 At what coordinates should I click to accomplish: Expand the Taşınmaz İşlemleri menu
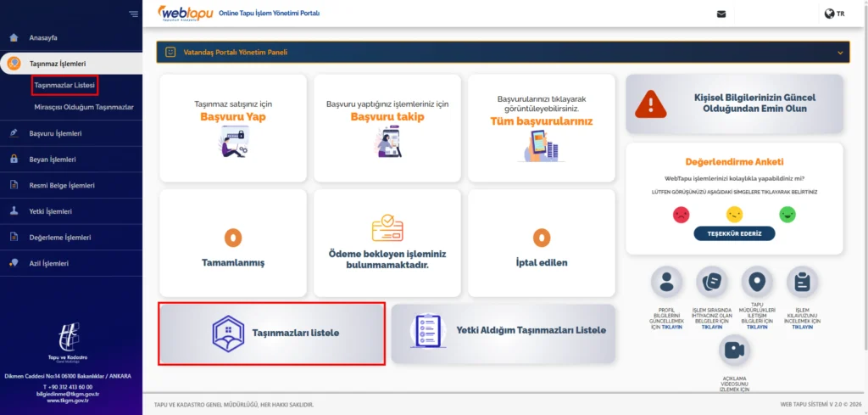tap(71, 64)
